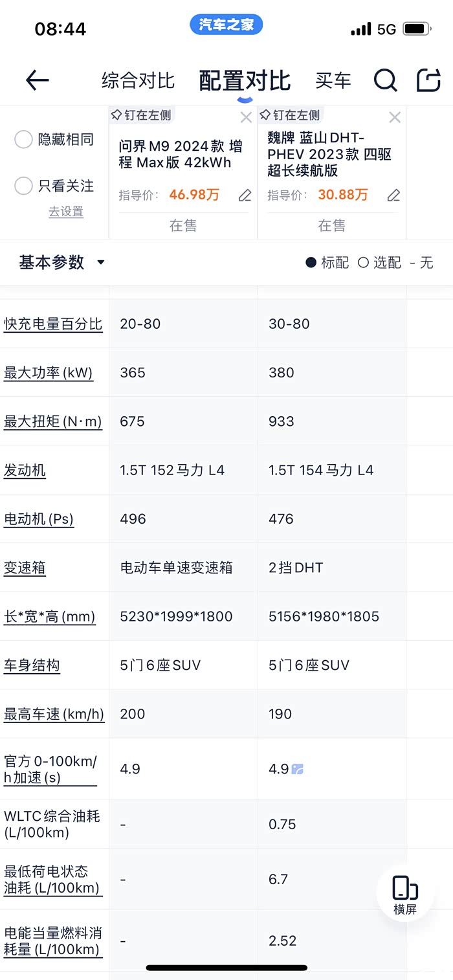This screenshot has width=453, height=980.
Task: Enable 隐藏相同 option
Action: [23, 139]
